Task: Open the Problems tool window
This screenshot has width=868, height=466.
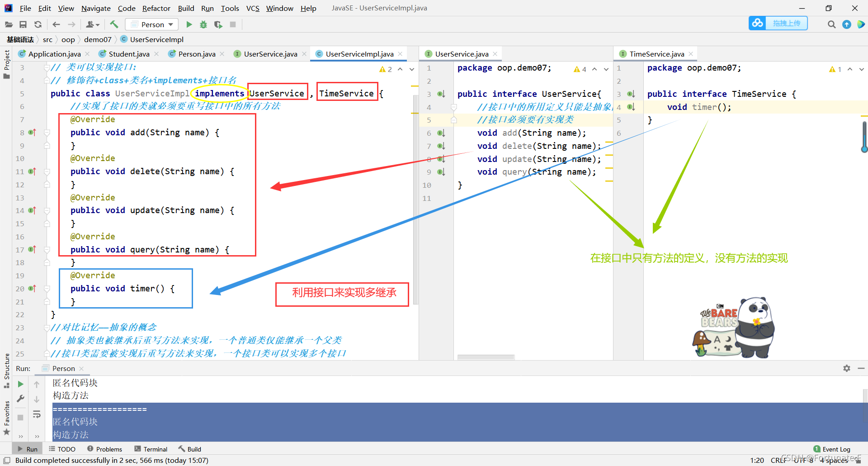Action: [104, 449]
